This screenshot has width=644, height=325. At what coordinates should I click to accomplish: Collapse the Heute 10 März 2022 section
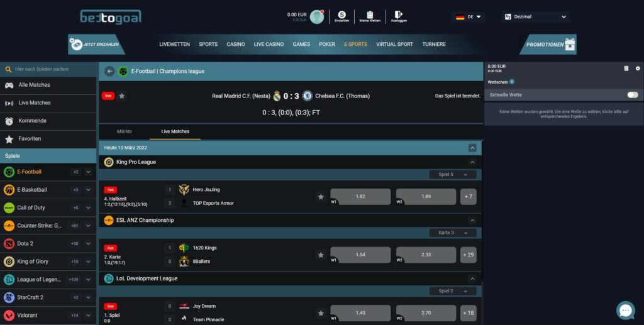click(x=472, y=148)
